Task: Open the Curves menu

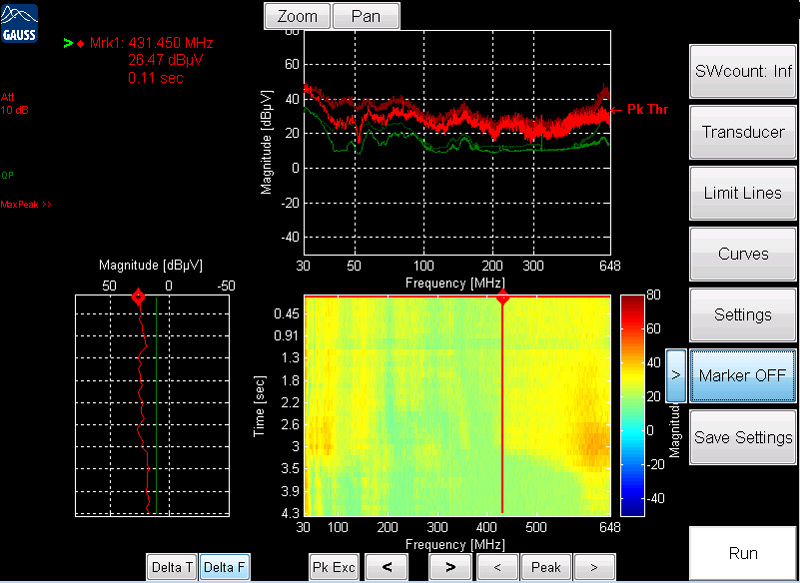Action: click(x=743, y=254)
